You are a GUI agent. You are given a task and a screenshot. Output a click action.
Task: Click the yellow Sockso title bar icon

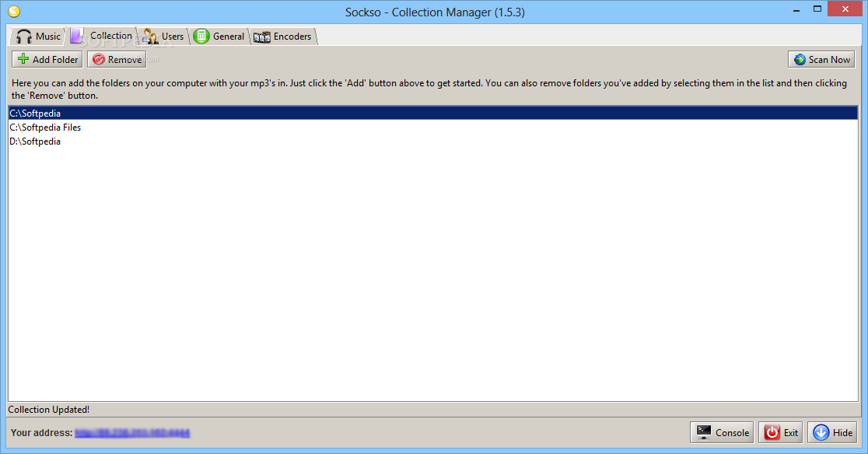click(14, 11)
